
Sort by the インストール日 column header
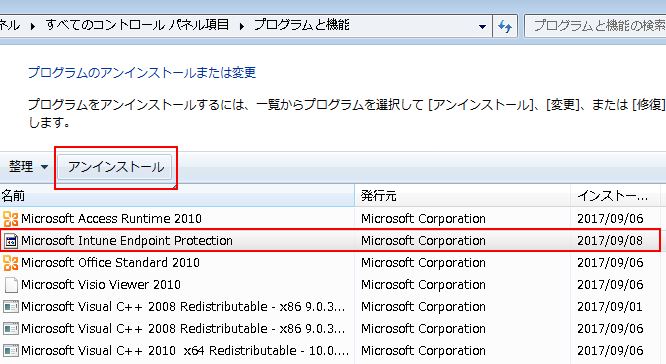click(x=615, y=196)
